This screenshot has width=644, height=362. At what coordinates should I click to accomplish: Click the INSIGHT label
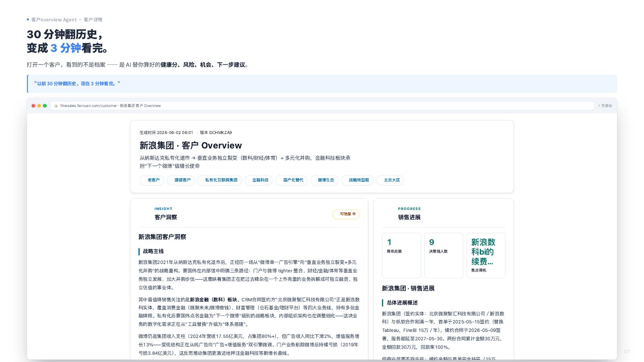tap(163, 209)
